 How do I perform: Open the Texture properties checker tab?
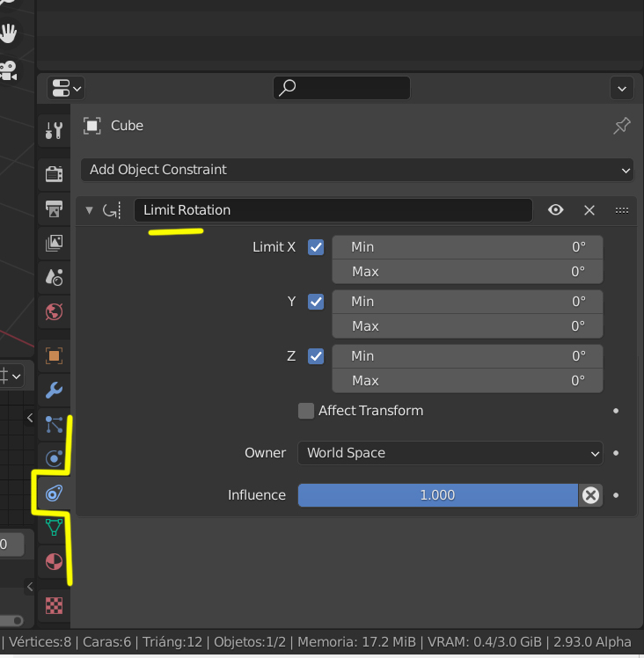pyautogui.click(x=55, y=605)
